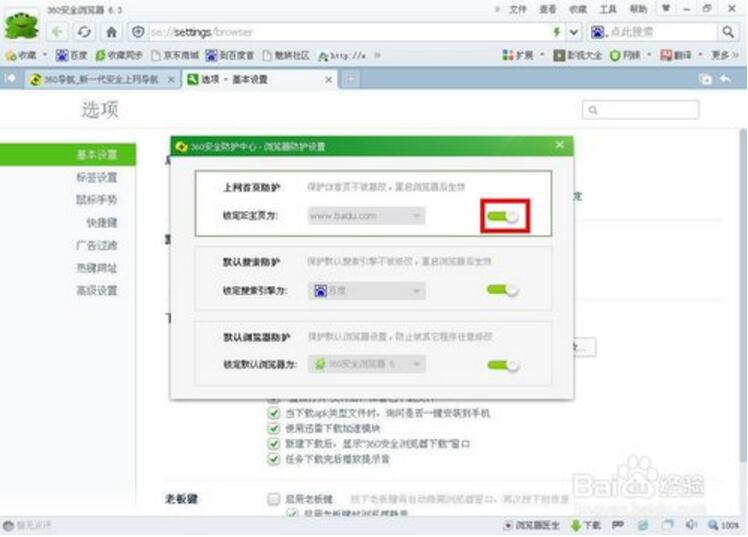The width and height of the screenshot is (748, 537).
Task: Select 快捷键 in the settings sidebar
Action: click(x=102, y=222)
